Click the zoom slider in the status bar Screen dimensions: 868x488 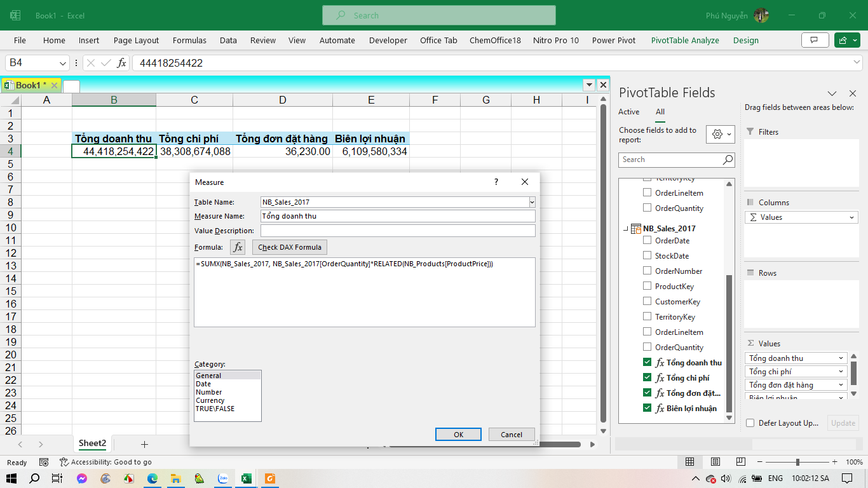(797, 462)
